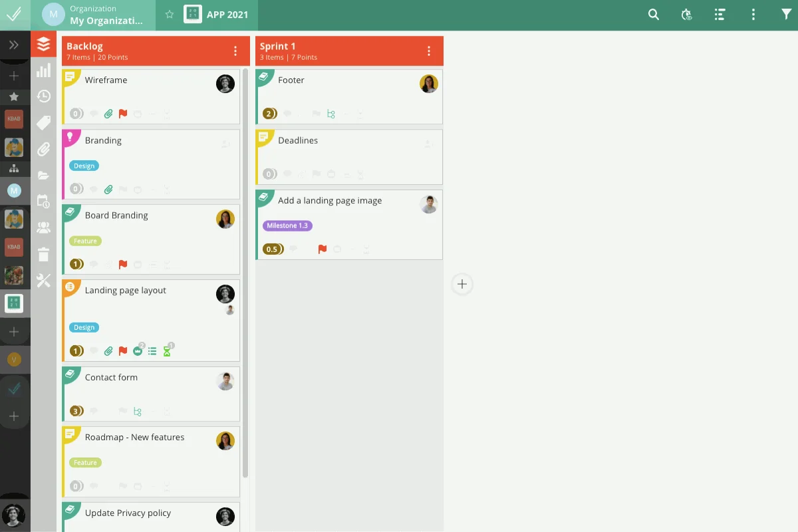Toggle the favorite star for APP 2021
798x532 pixels.
[x=170, y=15]
